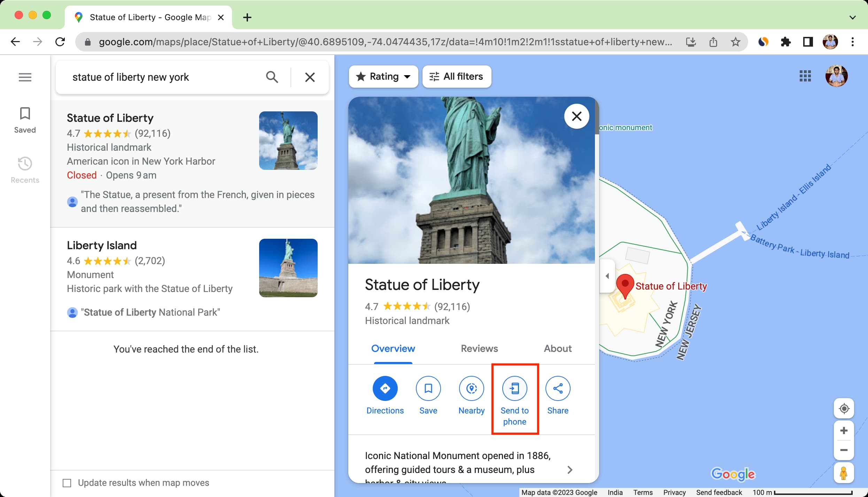
Task: Open the tab search dropdown arrow
Action: (852, 17)
